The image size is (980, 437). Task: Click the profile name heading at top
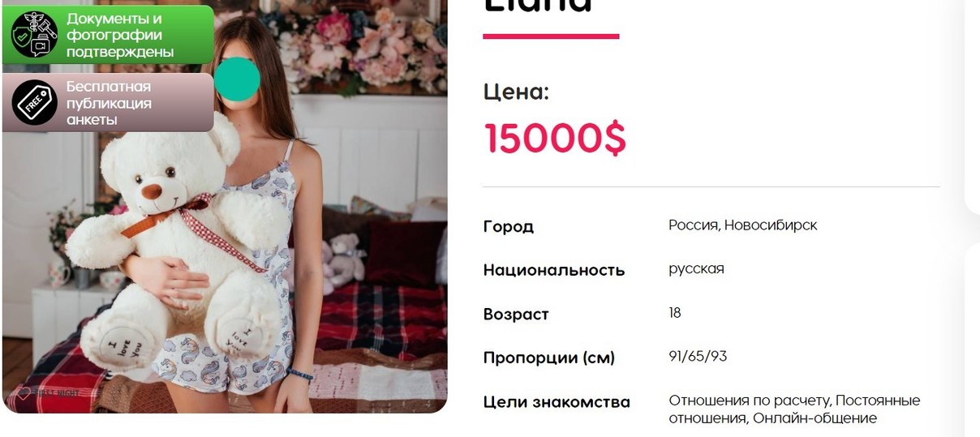(538, 6)
